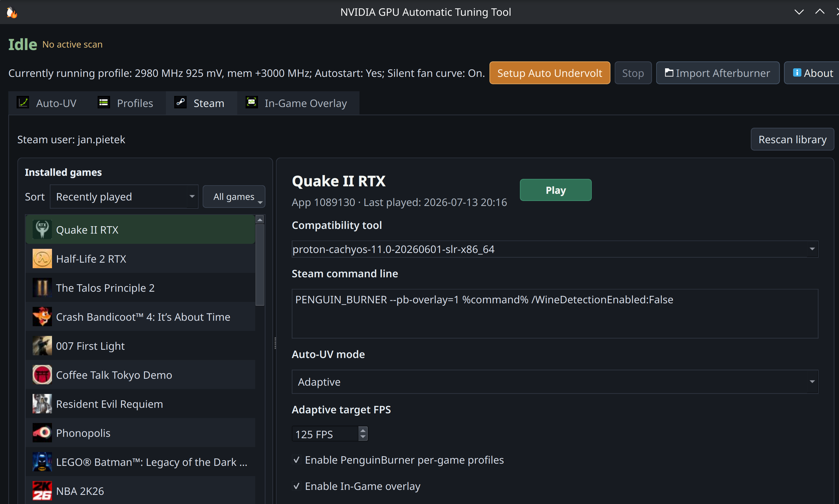Click the Crash Bandicoot 4 game icon

point(42,317)
